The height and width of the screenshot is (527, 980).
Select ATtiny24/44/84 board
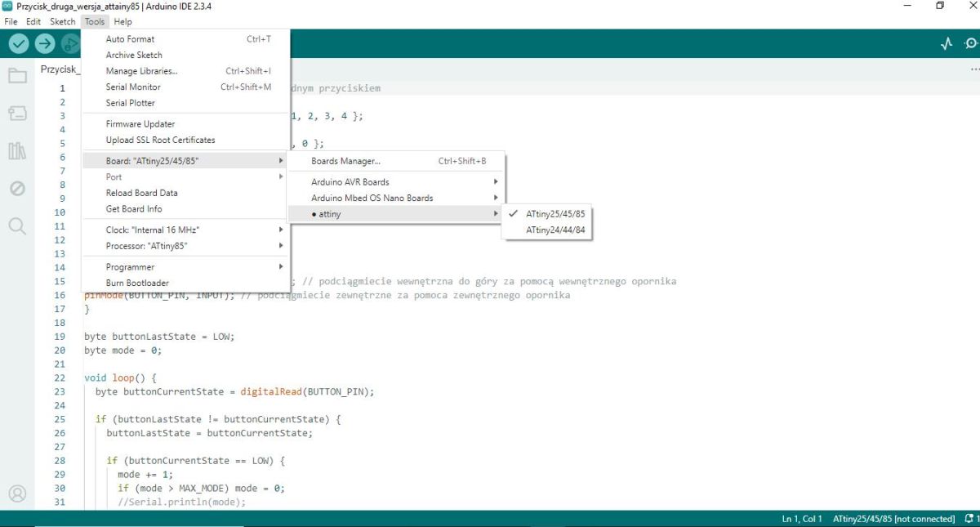546,230
